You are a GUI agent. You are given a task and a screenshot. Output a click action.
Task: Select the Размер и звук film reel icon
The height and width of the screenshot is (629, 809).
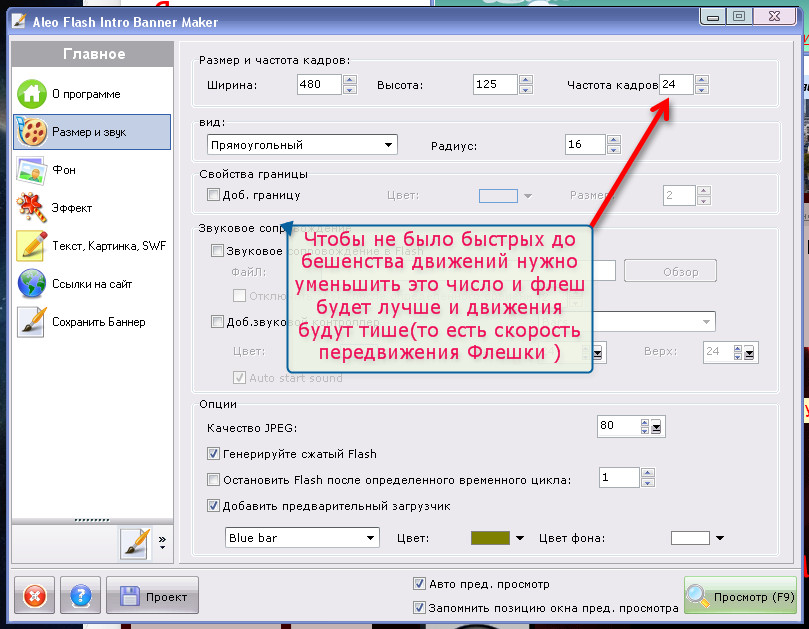pos(31,132)
